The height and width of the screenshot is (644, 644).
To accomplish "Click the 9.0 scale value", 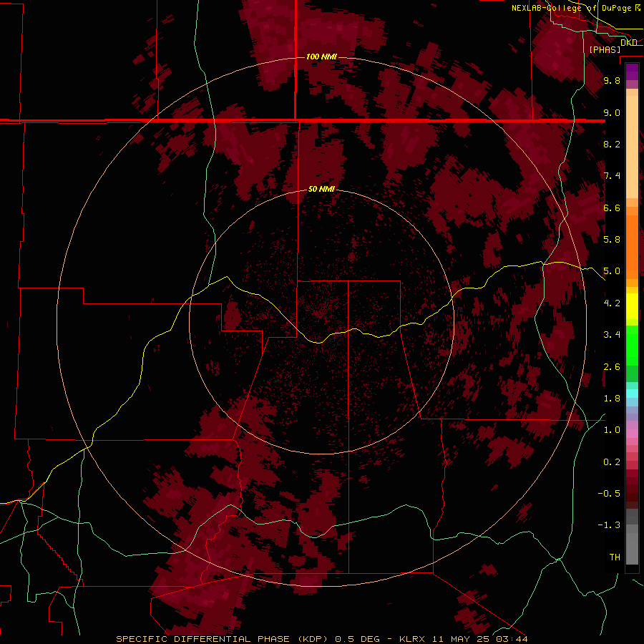I will click(612, 112).
